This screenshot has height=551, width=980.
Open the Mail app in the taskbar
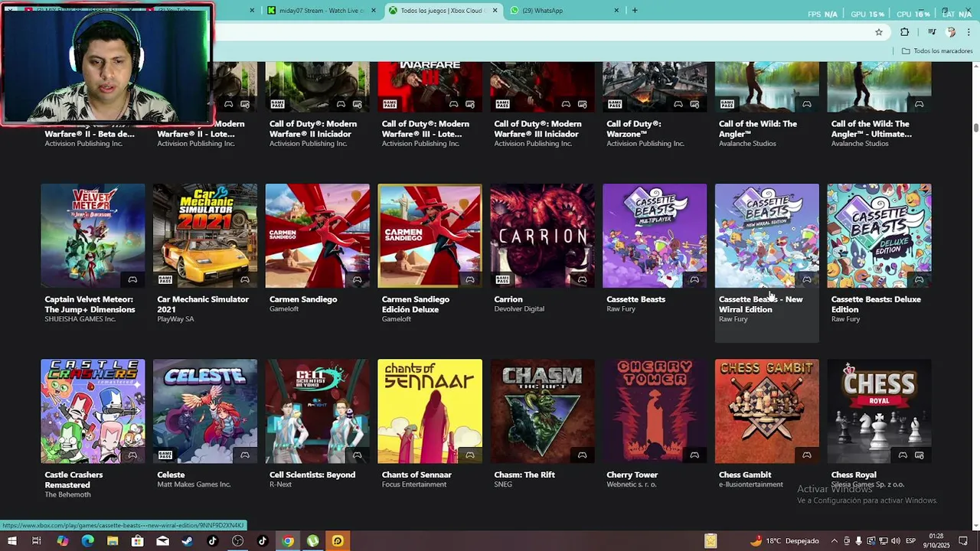click(x=162, y=541)
